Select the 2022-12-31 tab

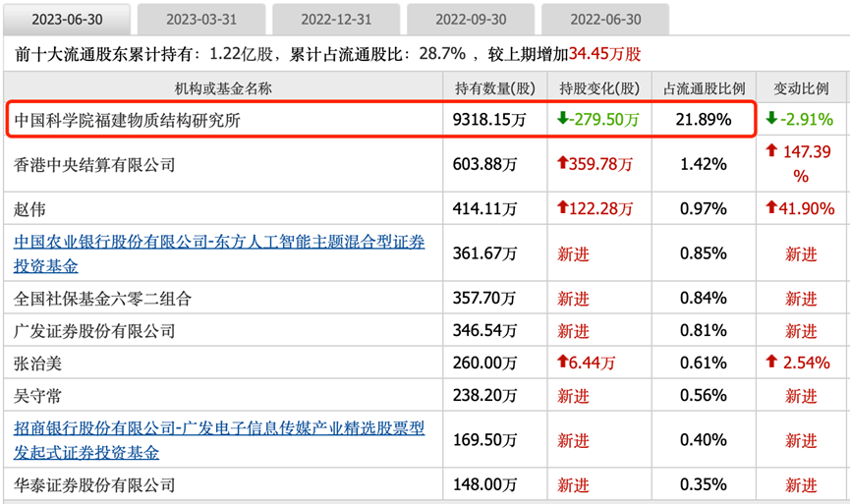pos(336,20)
